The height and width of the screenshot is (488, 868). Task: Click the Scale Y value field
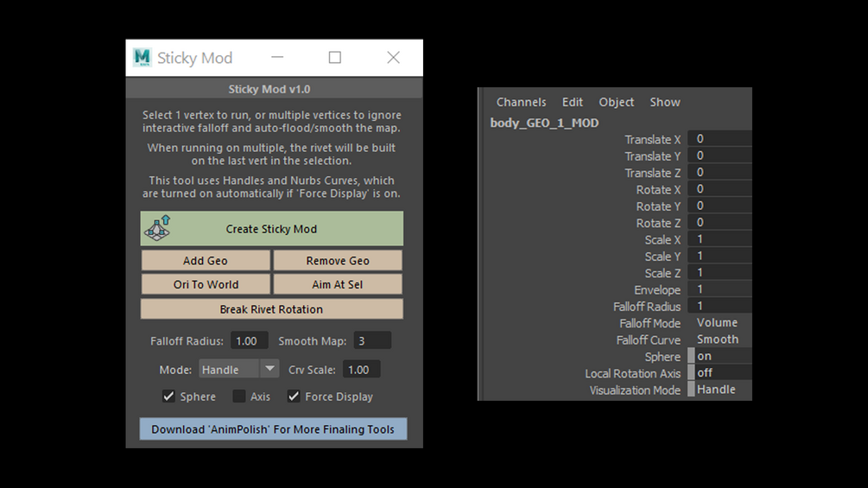tap(719, 256)
